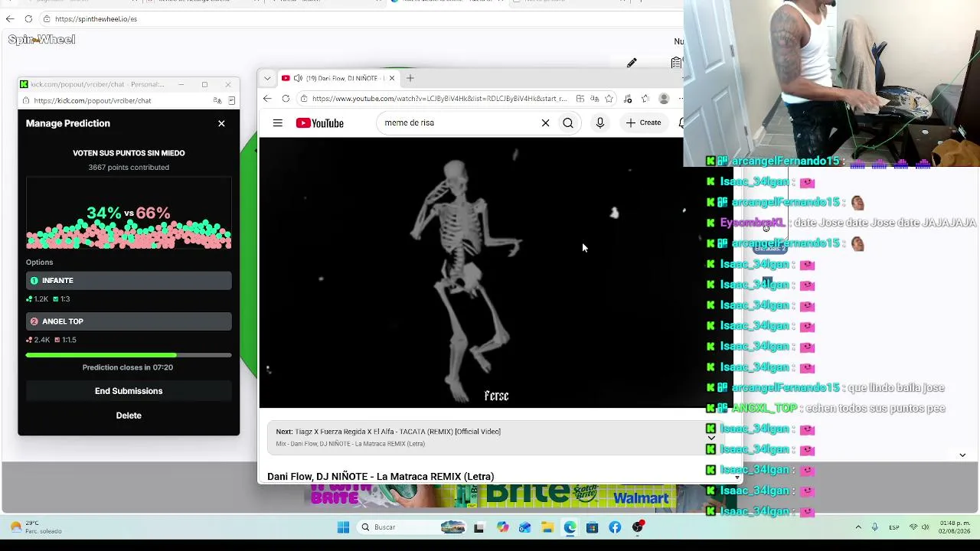Go back in the YouTube browser window
The image size is (980, 551).
pos(267,99)
